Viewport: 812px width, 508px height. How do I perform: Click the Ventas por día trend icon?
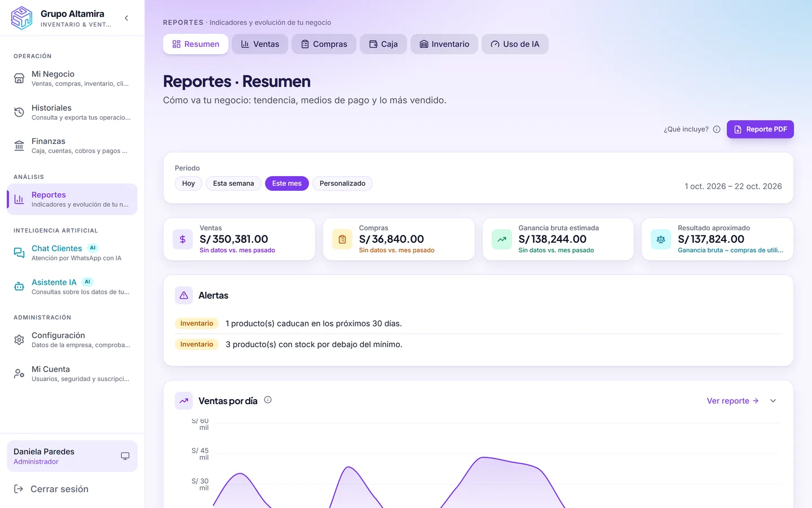[x=184, y=401]
